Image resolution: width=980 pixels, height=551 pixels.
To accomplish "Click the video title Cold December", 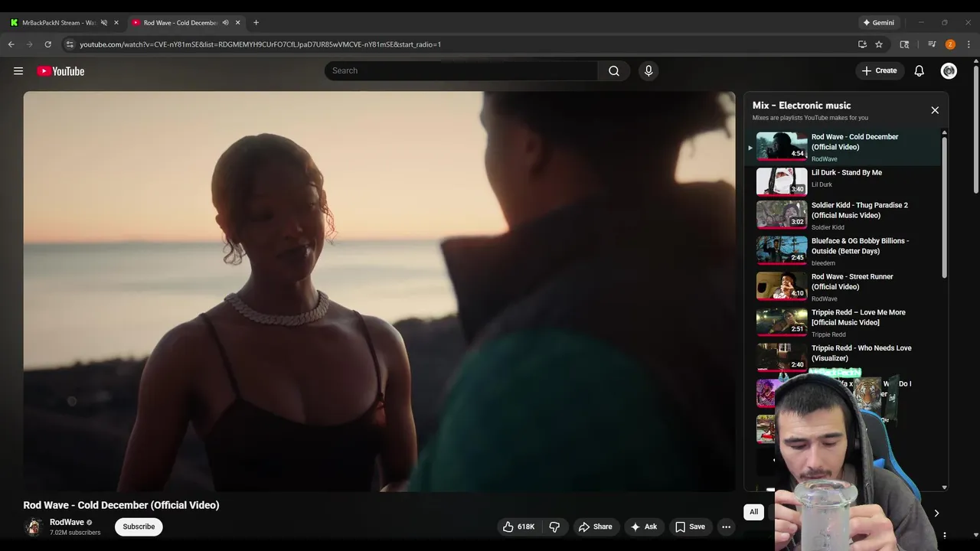I will [121, 505].
